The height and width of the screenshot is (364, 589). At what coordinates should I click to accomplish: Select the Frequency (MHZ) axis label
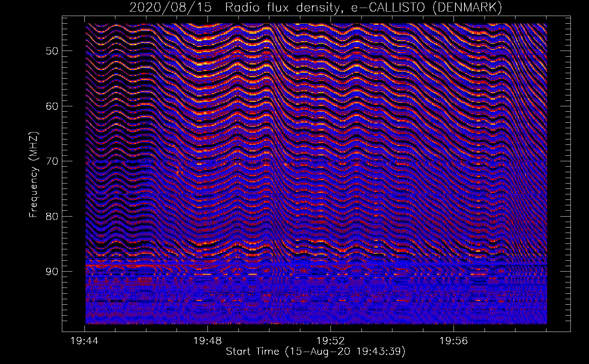(33, 175)
